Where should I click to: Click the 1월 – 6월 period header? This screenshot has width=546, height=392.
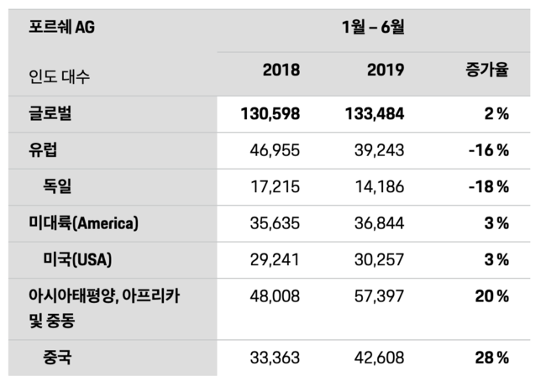(x=373, y=29)
